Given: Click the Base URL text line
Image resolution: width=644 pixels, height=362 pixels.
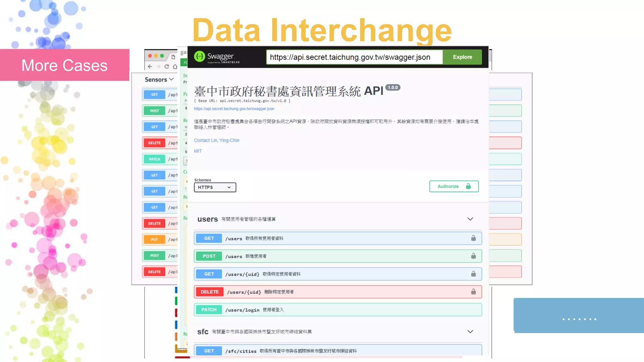Looking at the screenshot, I should [x=242, y=101].
